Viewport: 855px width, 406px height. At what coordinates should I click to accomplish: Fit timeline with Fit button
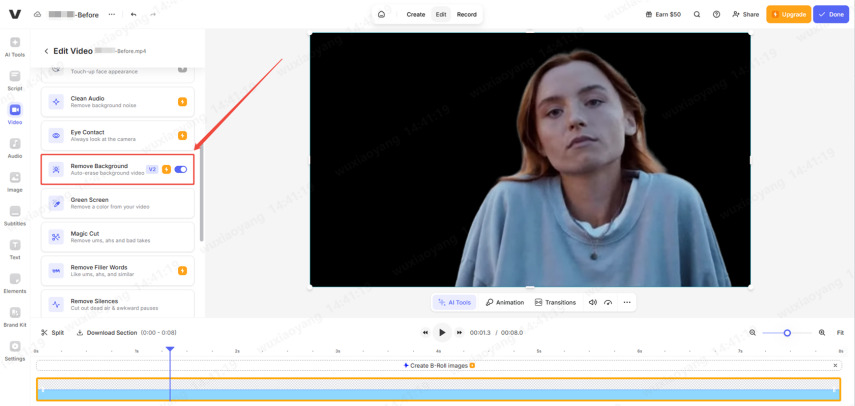(x=840, y=332)
